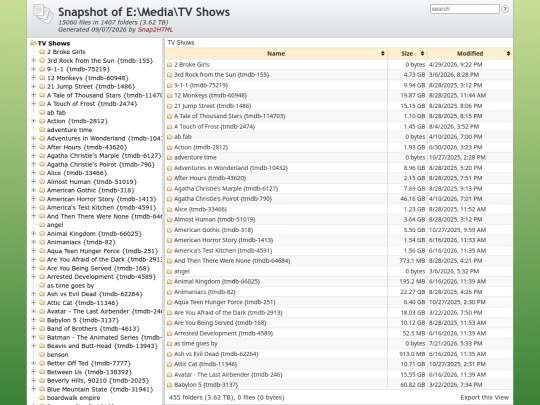540x405 pixels.
Task: Select Aqua Teen Hunger Force in folder tree
Action: (102, 251)
